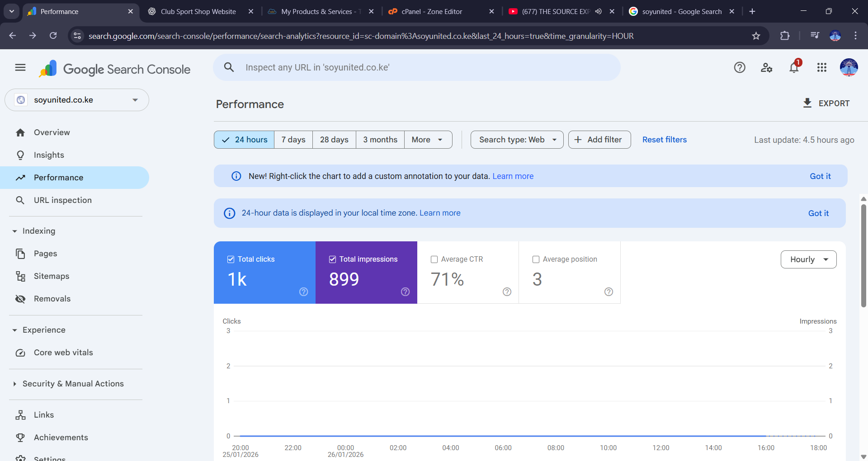The width and height of the screenshot is (868, 461).
Task: Enable the Average CTR checkbox
Action: [x=434, y=259]
